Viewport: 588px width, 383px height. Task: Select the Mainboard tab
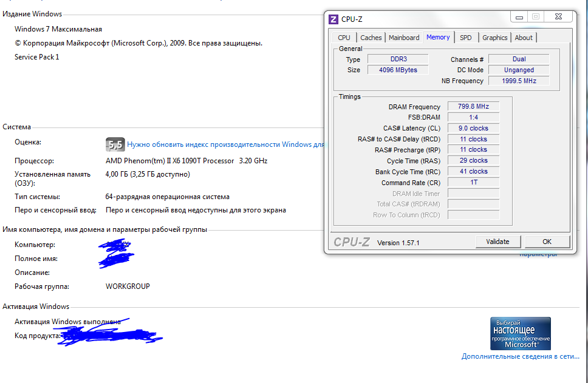pos(404,38)
